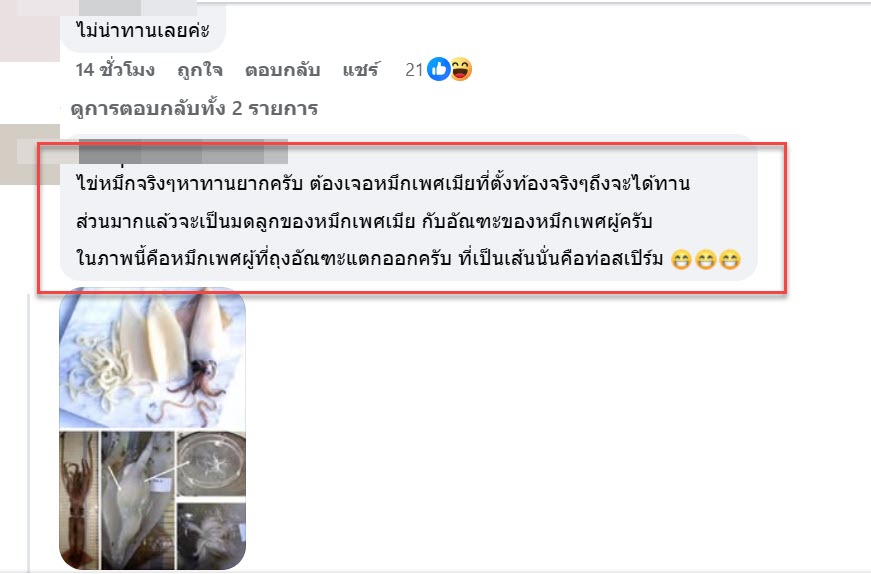Screen dimensions: 871x574
Task: Click the second commenter's blurred name
Action: pos(183,152)
